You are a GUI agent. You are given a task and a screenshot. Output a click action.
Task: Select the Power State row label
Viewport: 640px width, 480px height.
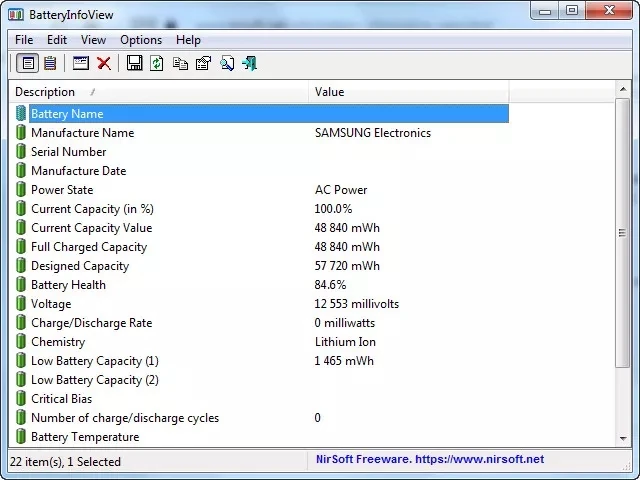(x=62, y=190)
